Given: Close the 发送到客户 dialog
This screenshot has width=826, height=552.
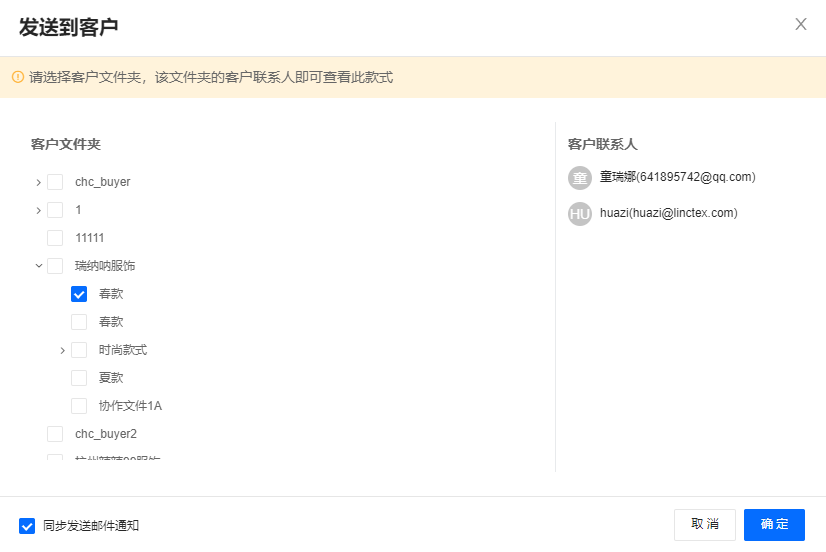Looking at the screenshot, I should (x=801, y=24).
